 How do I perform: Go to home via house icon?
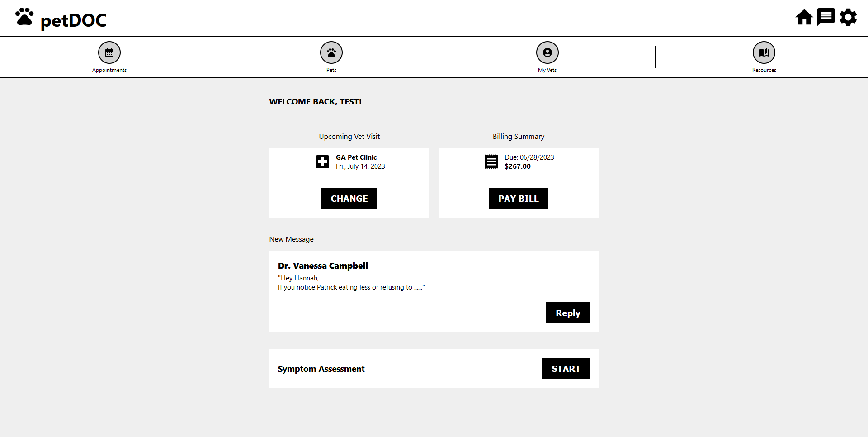804,18
